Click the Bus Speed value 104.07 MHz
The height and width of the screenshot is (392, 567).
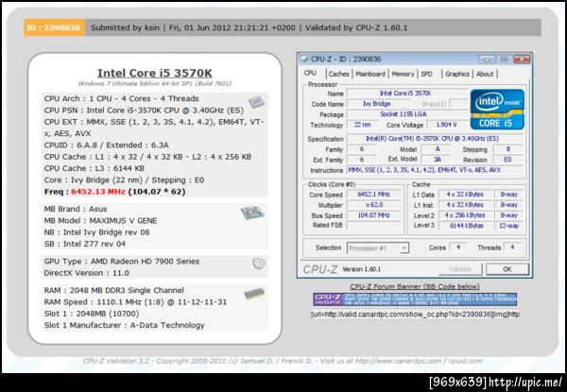pos(374,215)
